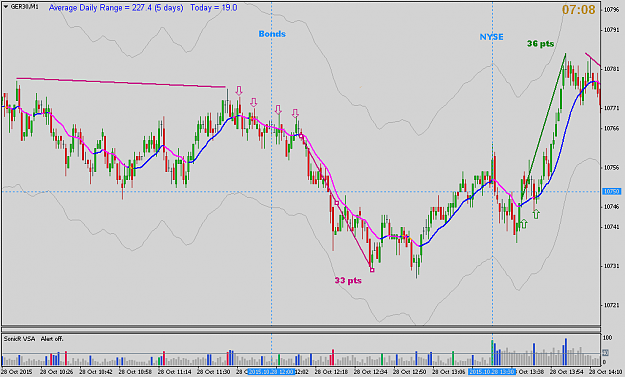Image resolution: width=625 pixels, height=377 pixels.
Task: Click price axis value 10781
Action: point(611,69)
